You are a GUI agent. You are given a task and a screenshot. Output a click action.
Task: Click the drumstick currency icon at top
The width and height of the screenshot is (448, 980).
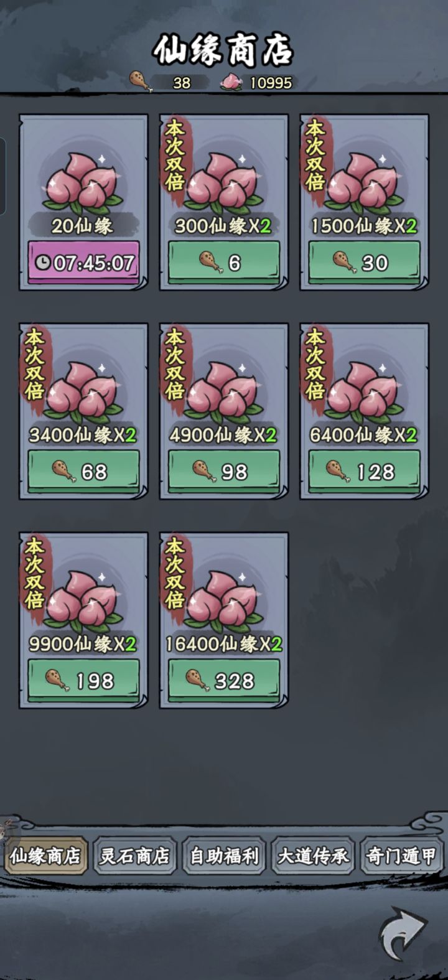coord(141,81)
